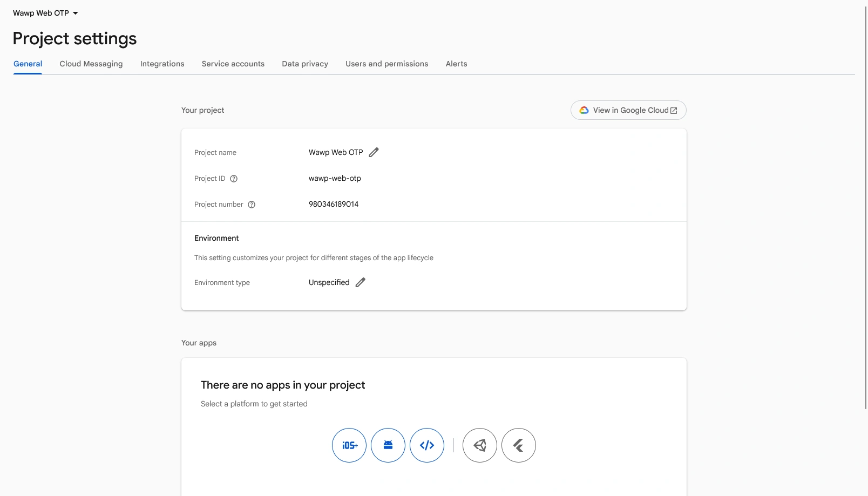Click the Project name field label
The image size is (868, 496).
(215, 153)
